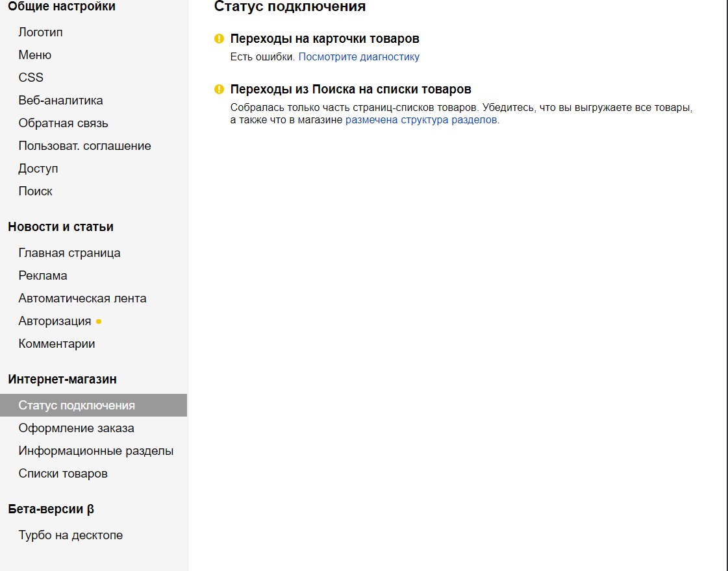
Task: Click warning icon beside Переходы на карточки товаров
Action: (219, 39)
